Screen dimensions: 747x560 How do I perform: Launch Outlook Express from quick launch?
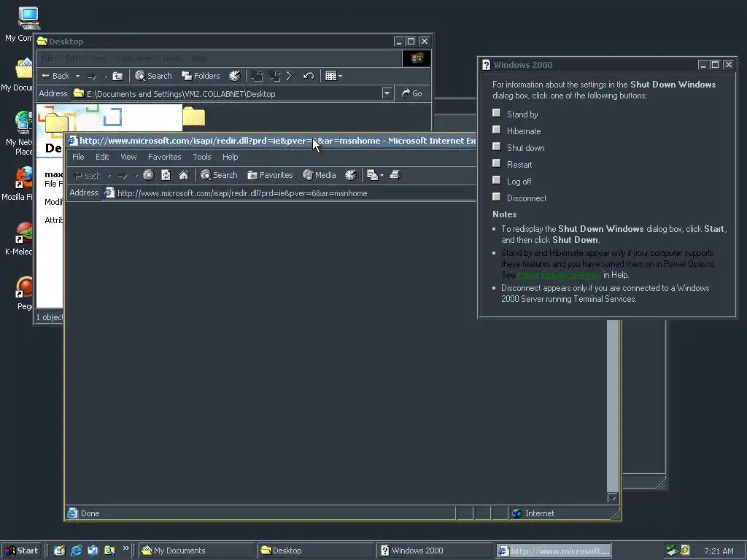pos(93,551)
